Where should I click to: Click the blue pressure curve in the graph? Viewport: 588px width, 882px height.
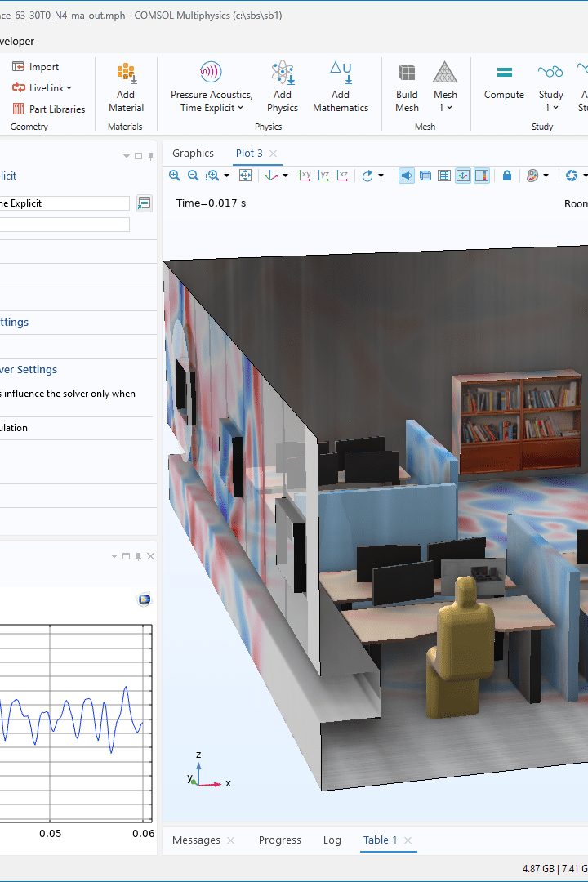[71, 720]
